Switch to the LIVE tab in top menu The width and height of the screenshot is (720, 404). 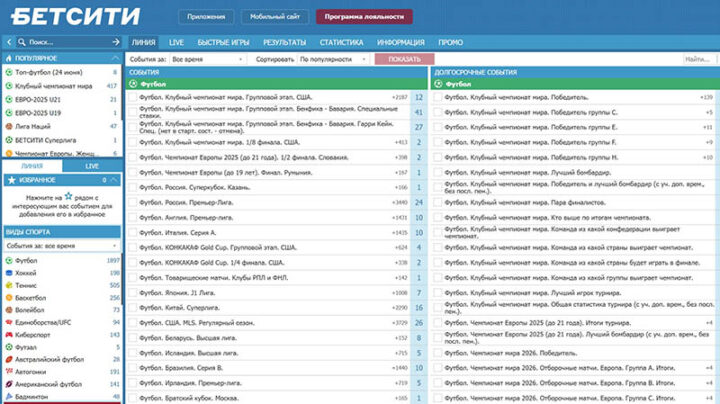click(176, 43)
